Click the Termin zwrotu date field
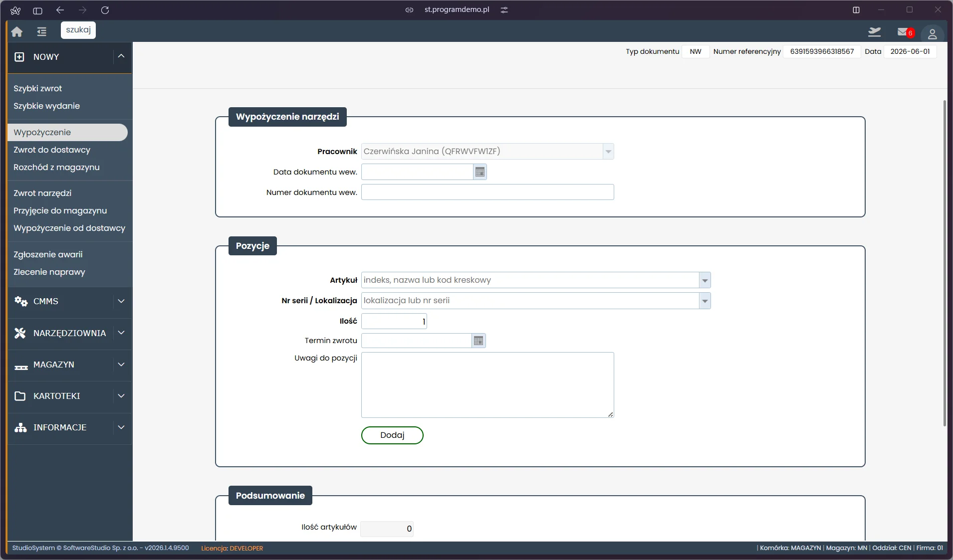The image size is (953, 560). [417, 341]
